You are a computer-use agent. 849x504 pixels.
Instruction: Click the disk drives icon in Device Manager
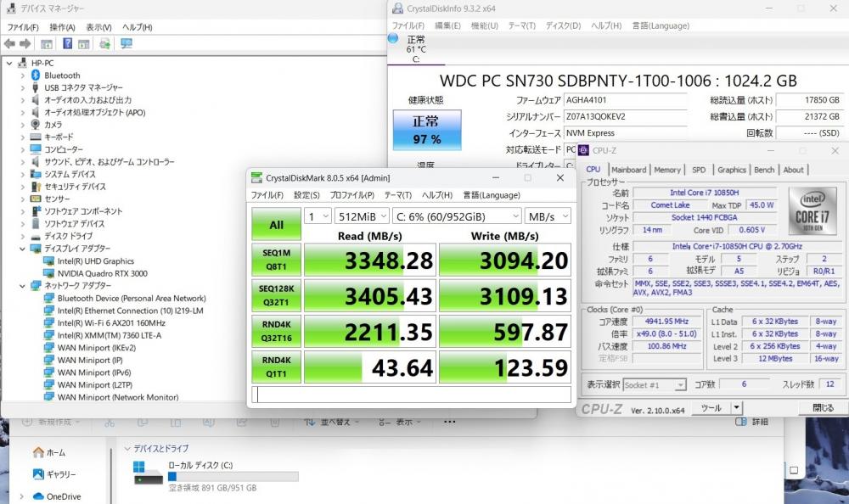[x=36, y=237]
